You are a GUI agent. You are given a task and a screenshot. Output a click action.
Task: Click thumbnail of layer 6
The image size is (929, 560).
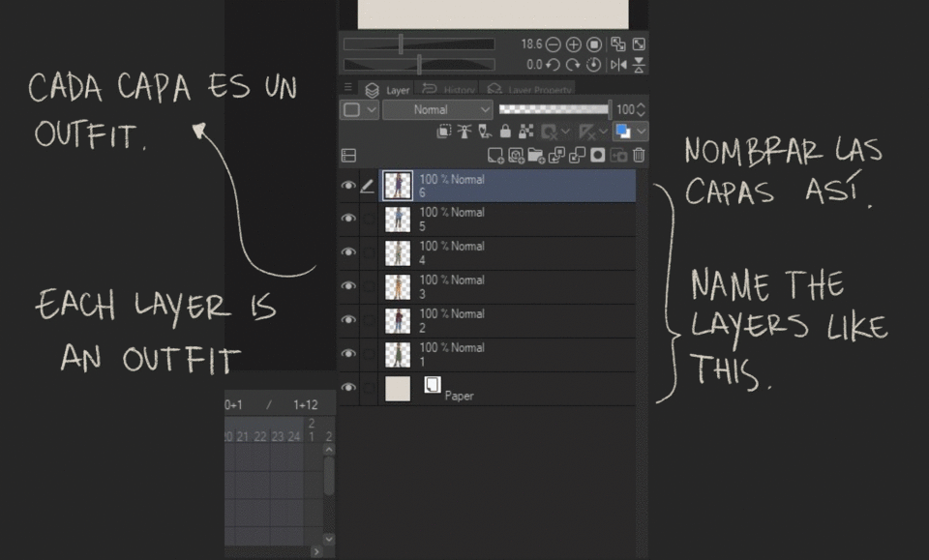tap(398, 186)
